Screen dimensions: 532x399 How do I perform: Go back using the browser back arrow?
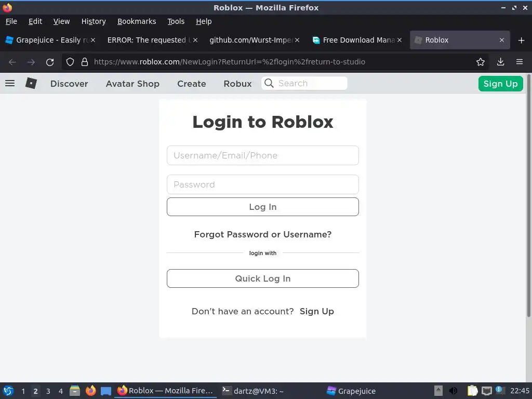pos(12,62)
